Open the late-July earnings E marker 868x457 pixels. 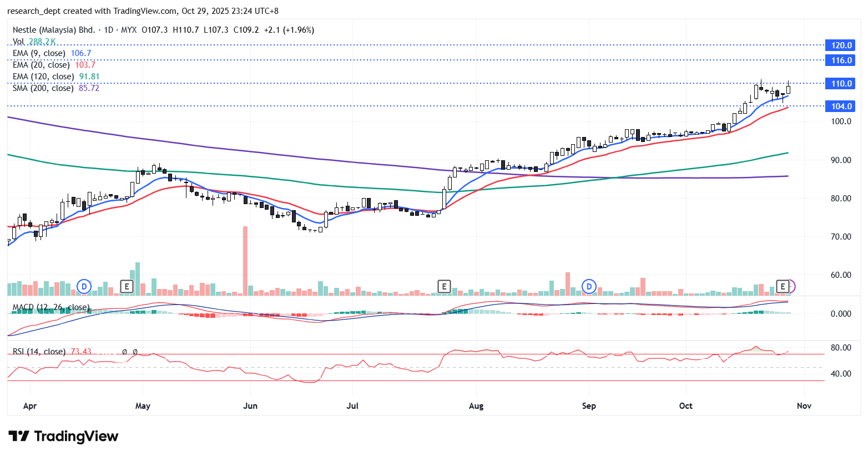(x=443, y=286)
